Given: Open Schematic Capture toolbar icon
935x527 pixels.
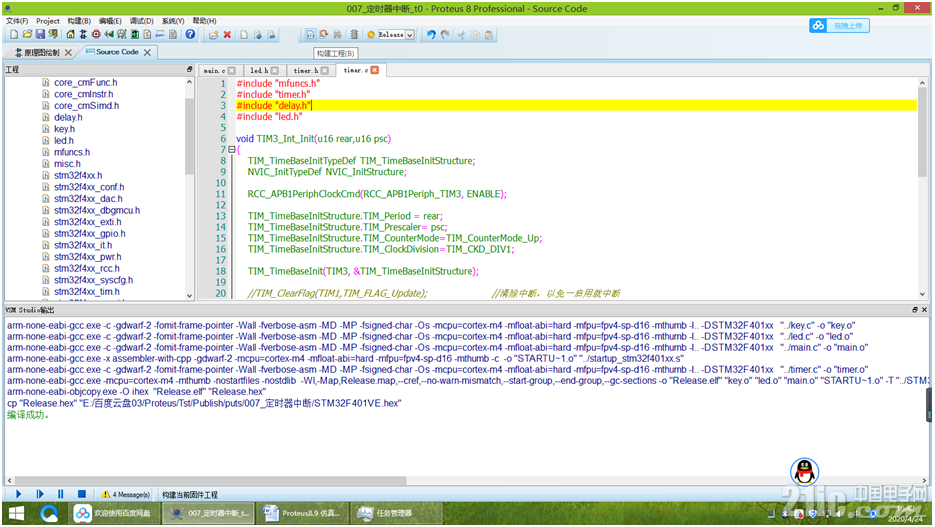Looking at the screenshot, I should (83, 35).
